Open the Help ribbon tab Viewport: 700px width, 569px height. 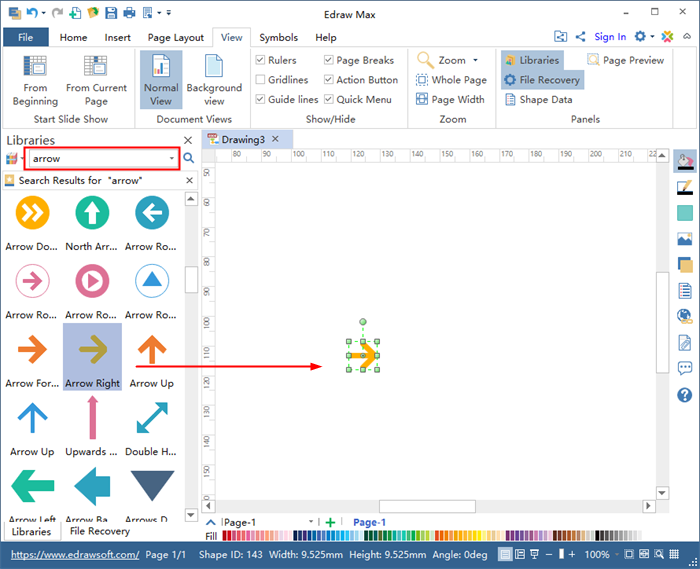coord(325,37)
